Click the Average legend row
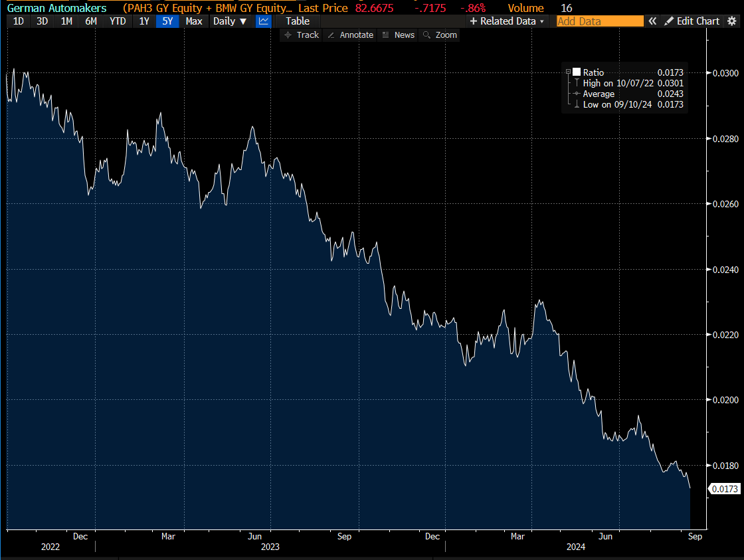 (628, 94)
